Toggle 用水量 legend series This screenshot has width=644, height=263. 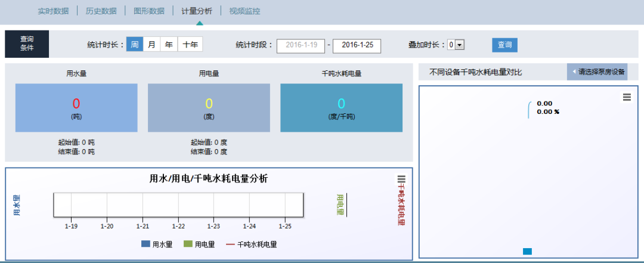(156, 244)
